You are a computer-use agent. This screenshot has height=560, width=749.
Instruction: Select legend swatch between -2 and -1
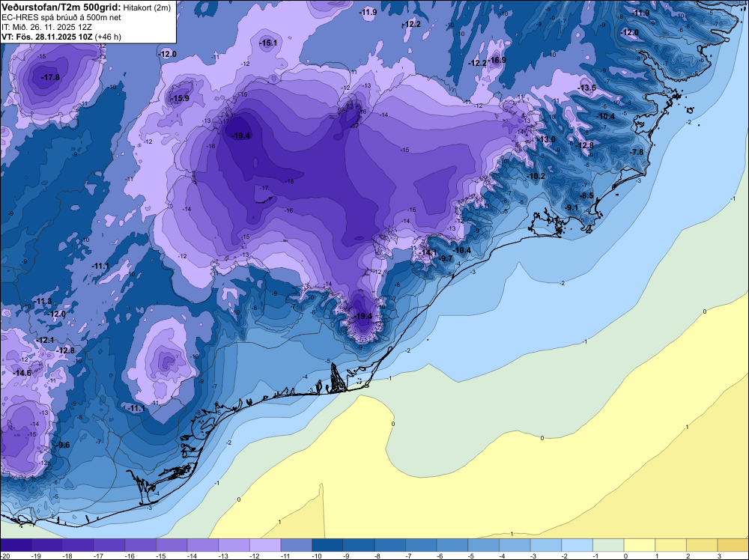[x=577, y=545]
